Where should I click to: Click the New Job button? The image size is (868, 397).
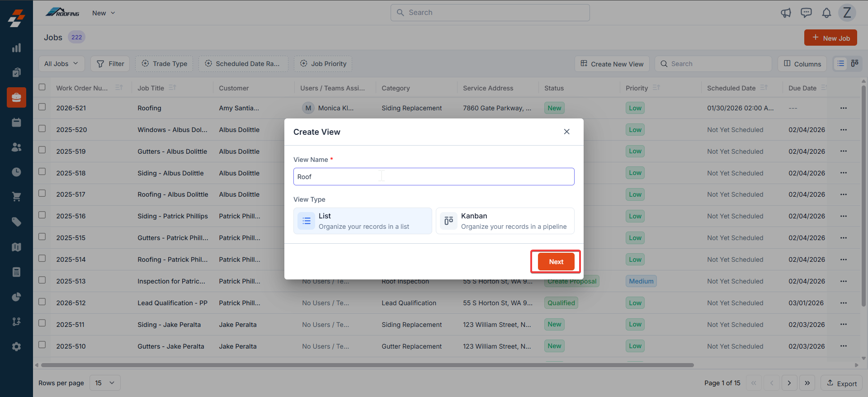(830, 38)
